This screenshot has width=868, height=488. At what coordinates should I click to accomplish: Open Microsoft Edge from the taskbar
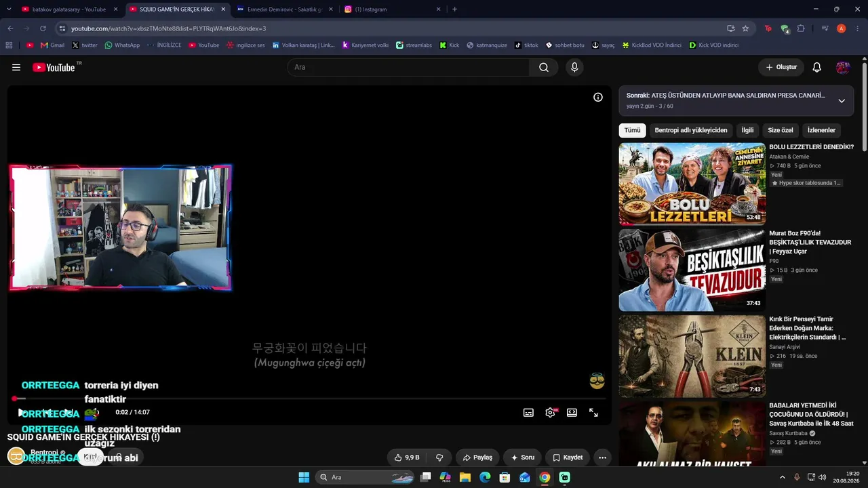pyautogui.click(x=485, y=477)
